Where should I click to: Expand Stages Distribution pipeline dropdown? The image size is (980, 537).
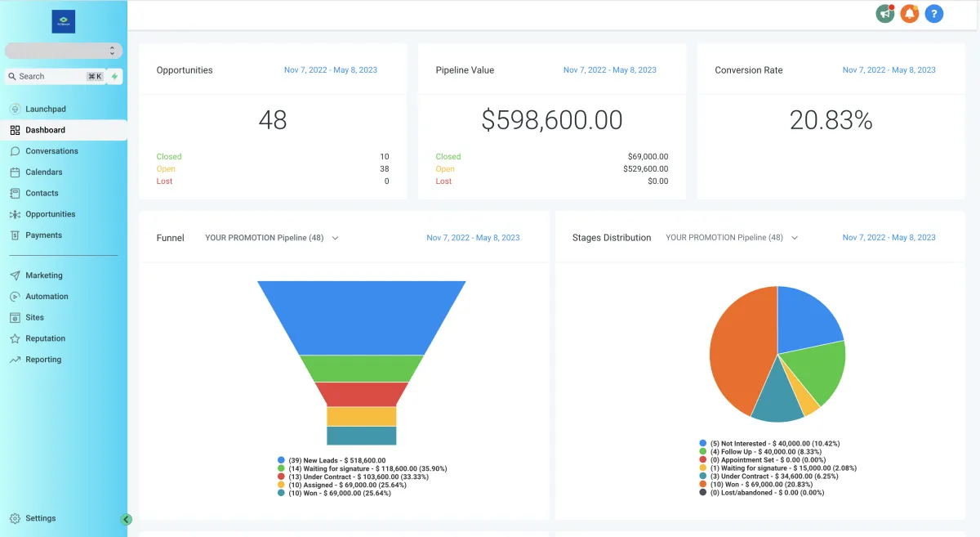[732, 238]
